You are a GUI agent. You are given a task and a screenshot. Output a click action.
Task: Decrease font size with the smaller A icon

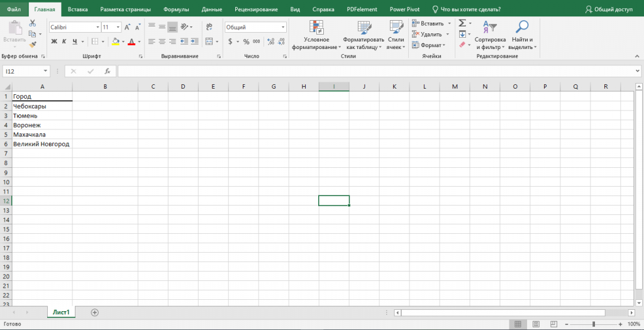click(x=138, y=28)
